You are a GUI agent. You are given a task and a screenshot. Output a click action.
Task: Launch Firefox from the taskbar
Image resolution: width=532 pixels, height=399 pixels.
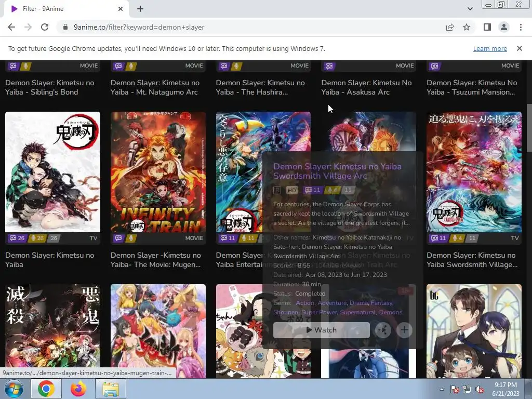point(78,389)
